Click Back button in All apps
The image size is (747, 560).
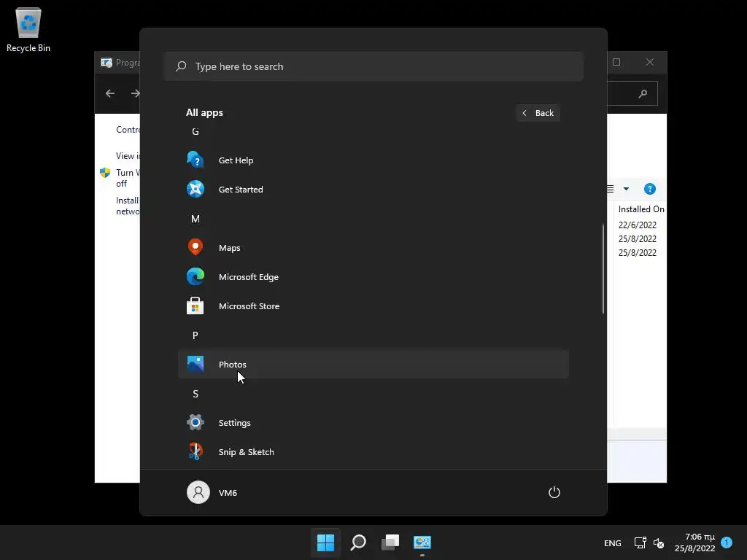pyautogui.click(x=538, y=113)
